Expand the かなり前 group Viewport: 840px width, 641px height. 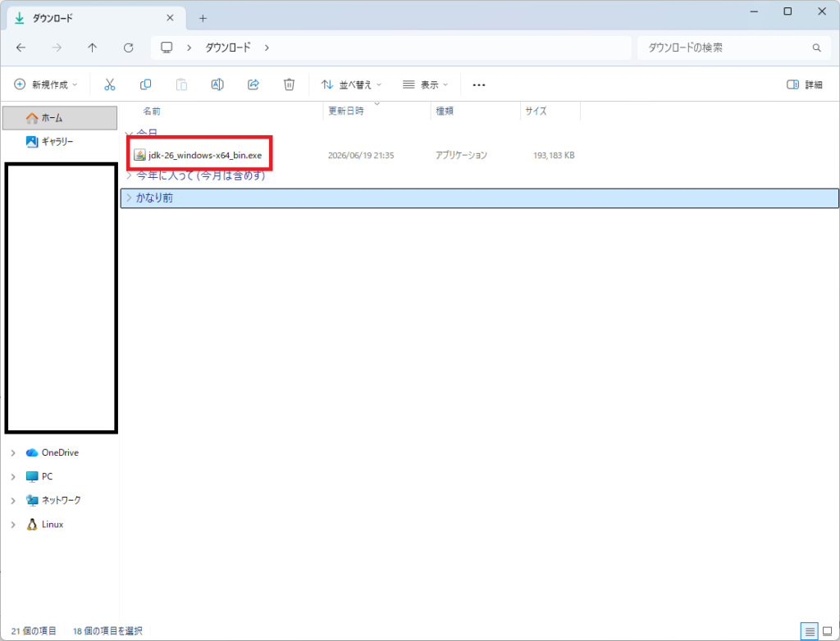coord(129,198)
